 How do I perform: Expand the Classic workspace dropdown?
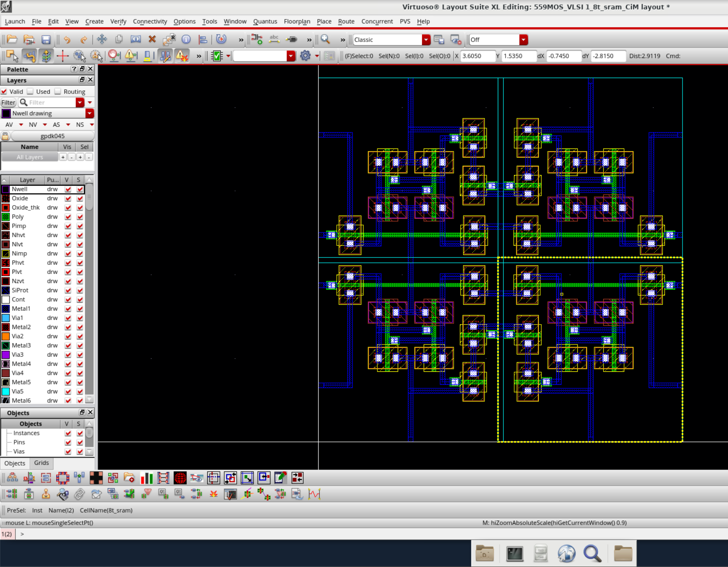(426, 40)
